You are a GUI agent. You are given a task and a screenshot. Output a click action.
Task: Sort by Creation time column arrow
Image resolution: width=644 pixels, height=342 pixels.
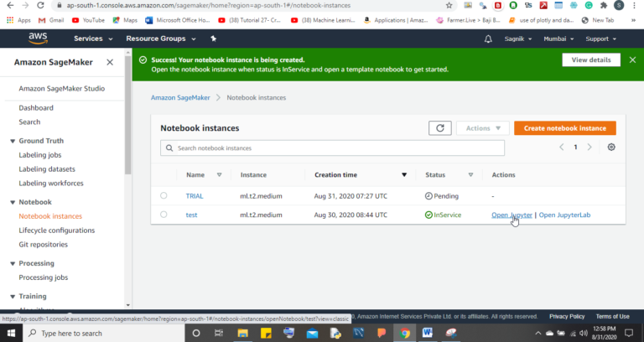(x=404, y=175)
